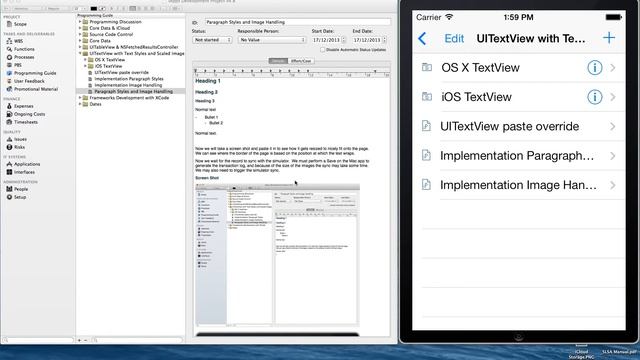Open Risks under Quality
This screenshot has width=640, height=360.
pyautogui.click(x=16, y=147)
